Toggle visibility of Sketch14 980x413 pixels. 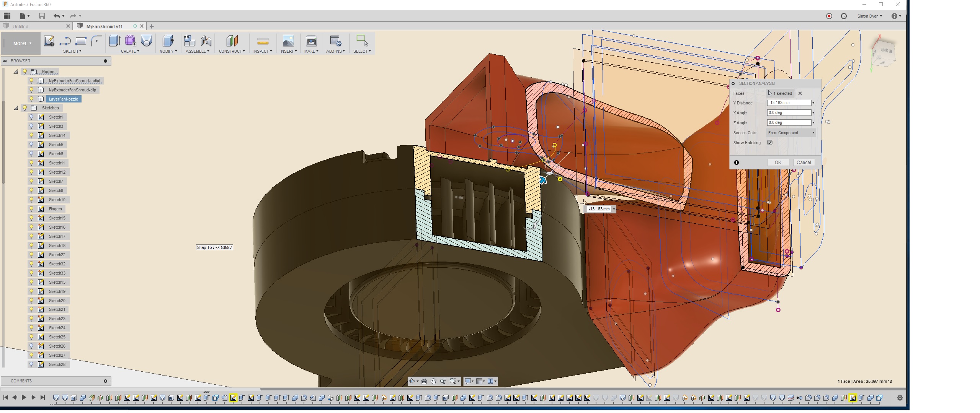pyautogui.click(x=31, y=135)
